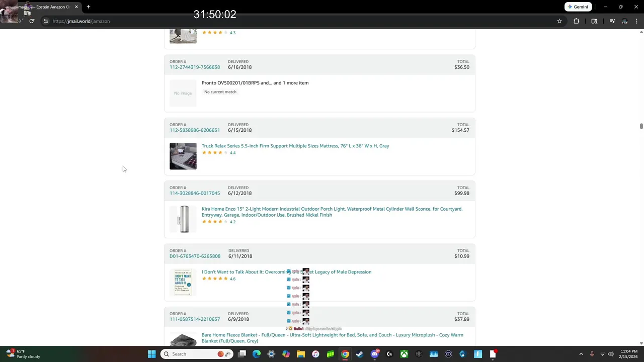644x362 pixels.
Task: Open the Windows Start menu
Action: coord(151,354)
